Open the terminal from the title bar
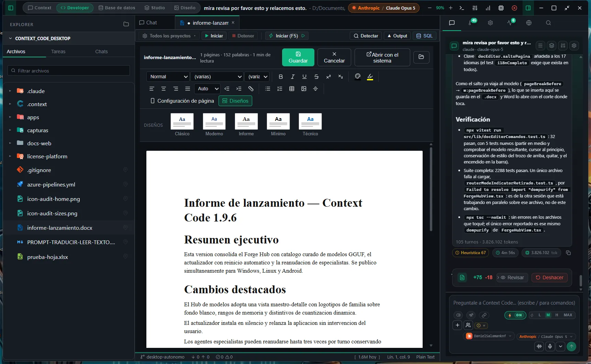Viewport: 591px width, 364px height. [x=462, y=8]
